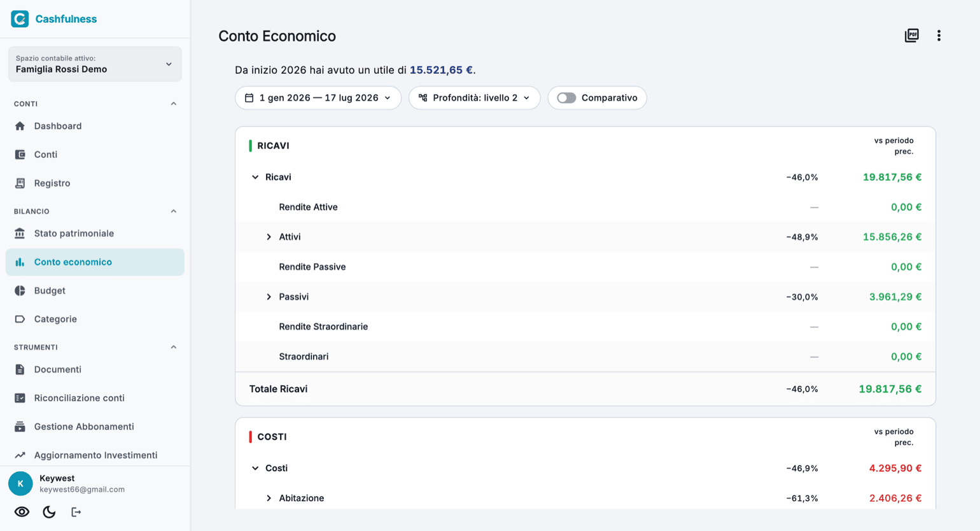The image size is (980, 531).
Task: Click the calendar icon in date range
Action: (249, 98)
